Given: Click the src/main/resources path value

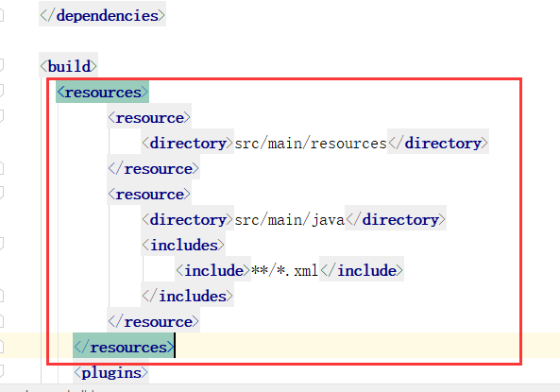Looking at the screenshot, I should click(311, 144).
